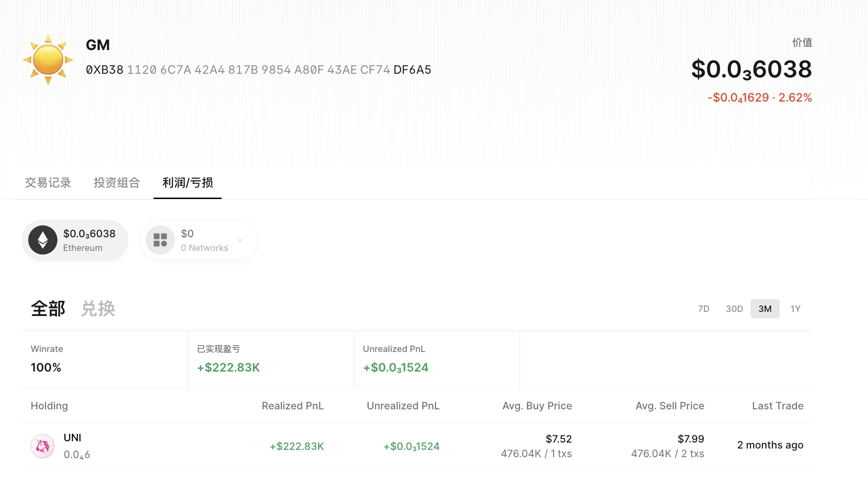
Task: Switch to the 兑换 filter
Action: tap(98, 309)
